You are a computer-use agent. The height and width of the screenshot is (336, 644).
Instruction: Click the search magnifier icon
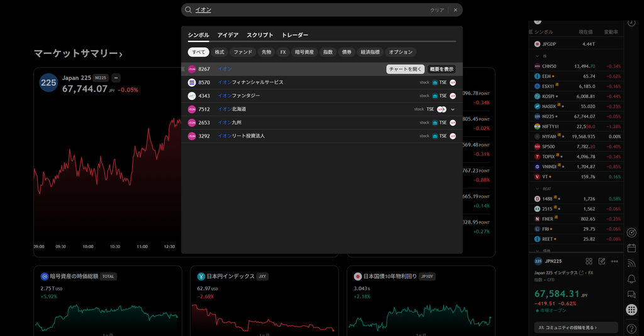188,10
